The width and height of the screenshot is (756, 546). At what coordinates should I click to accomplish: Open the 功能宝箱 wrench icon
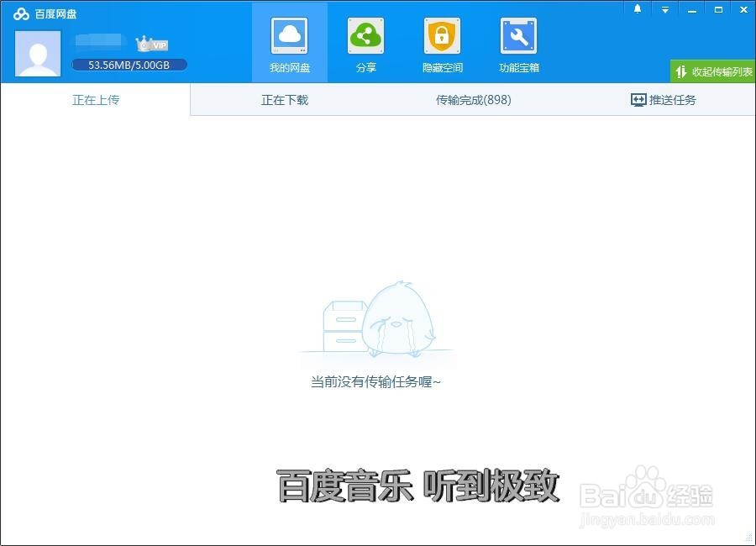(x=519, y=36)
